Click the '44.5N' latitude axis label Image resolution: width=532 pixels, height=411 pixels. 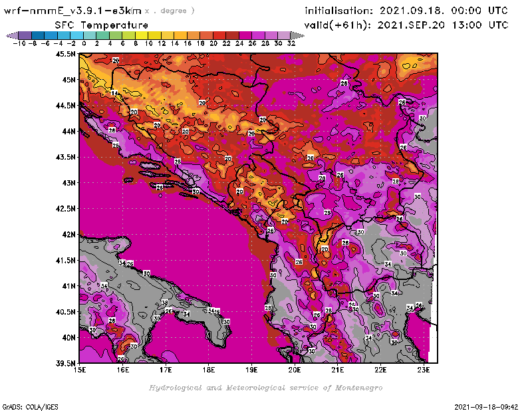[65, 106]
